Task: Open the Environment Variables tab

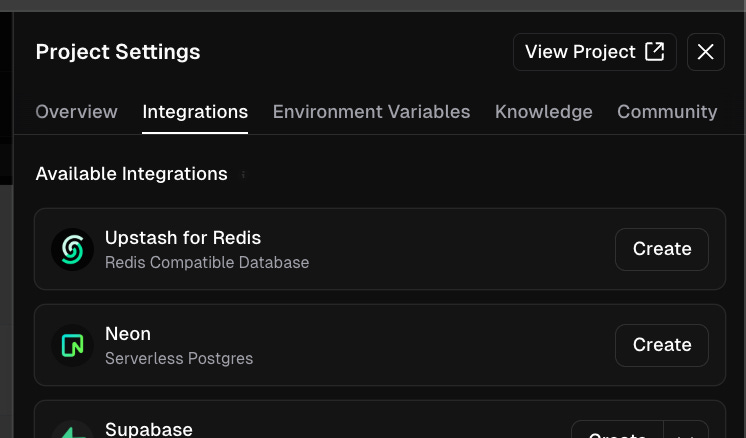Action: tap(371, 112)
